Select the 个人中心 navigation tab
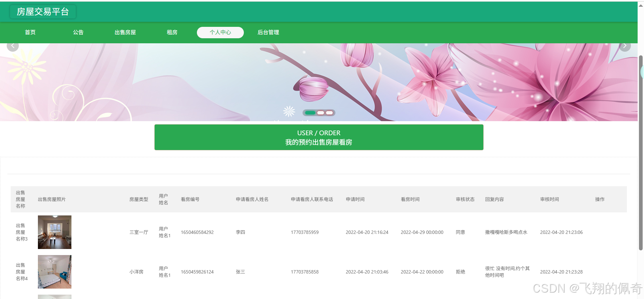This screenshot has height=299, width=644. coord(220,33)
